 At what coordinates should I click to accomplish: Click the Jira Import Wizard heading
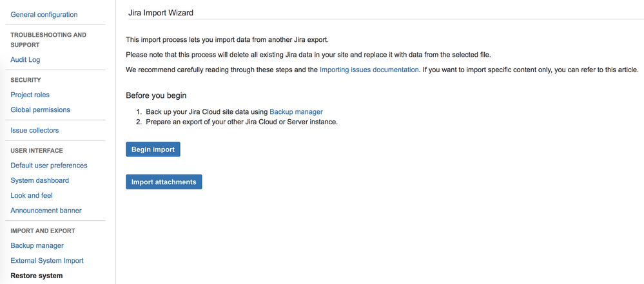coord(161,13)
